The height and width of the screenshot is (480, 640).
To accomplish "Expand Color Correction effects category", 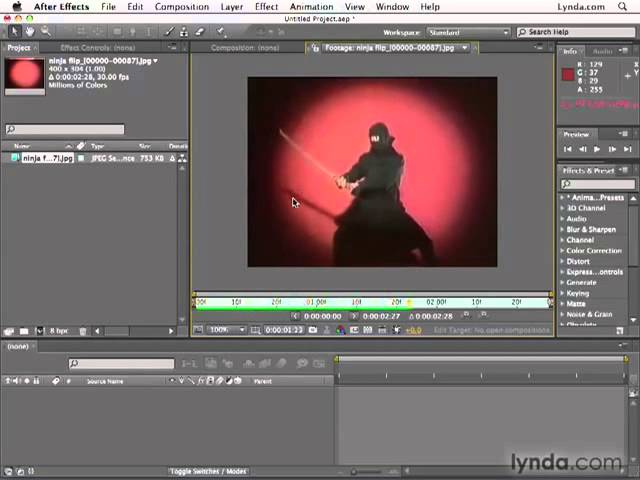I will coord(562,251).
